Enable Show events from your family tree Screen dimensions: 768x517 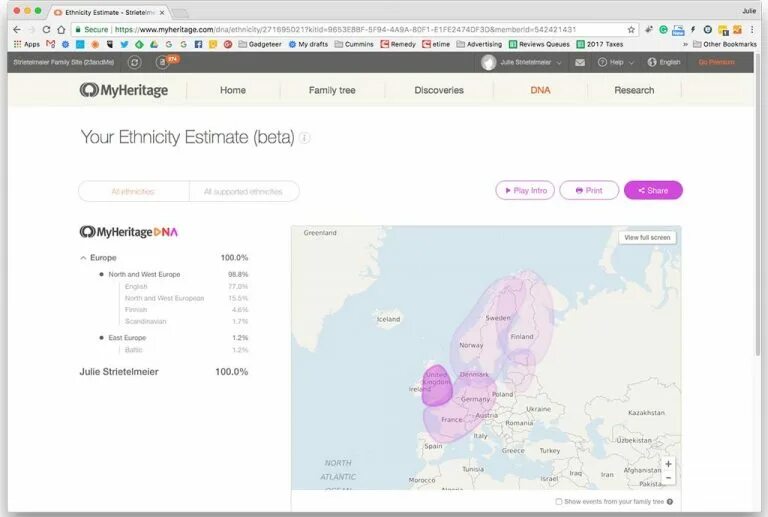(559, 501)
